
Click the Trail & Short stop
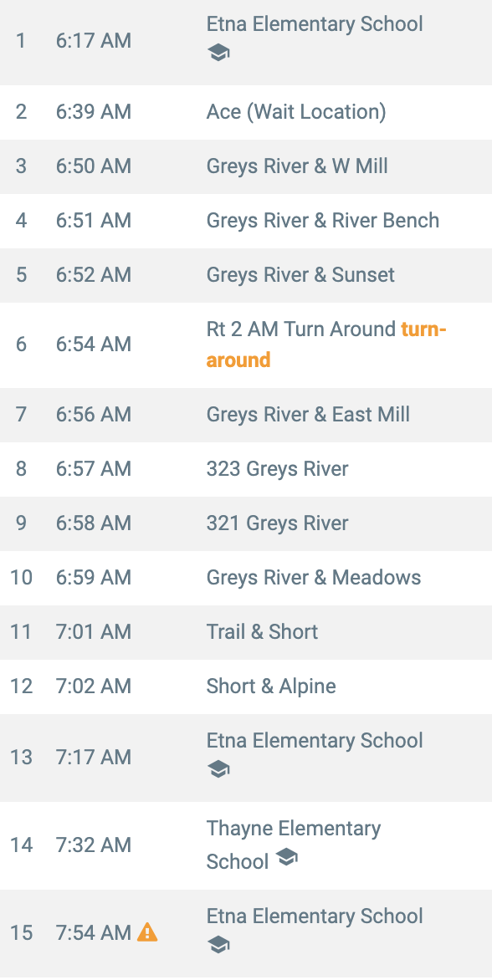(x=246, y=632)
